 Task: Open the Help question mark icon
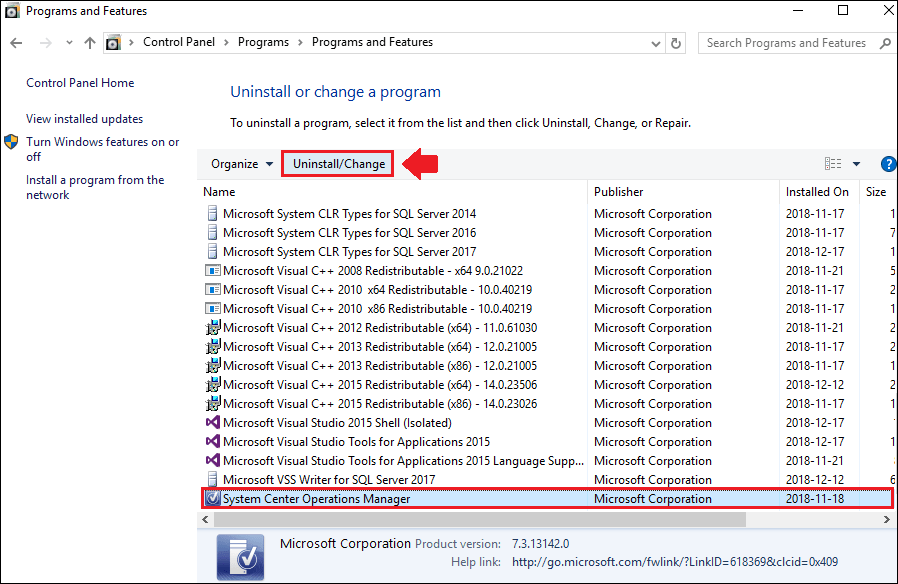[x=888, y=164]
